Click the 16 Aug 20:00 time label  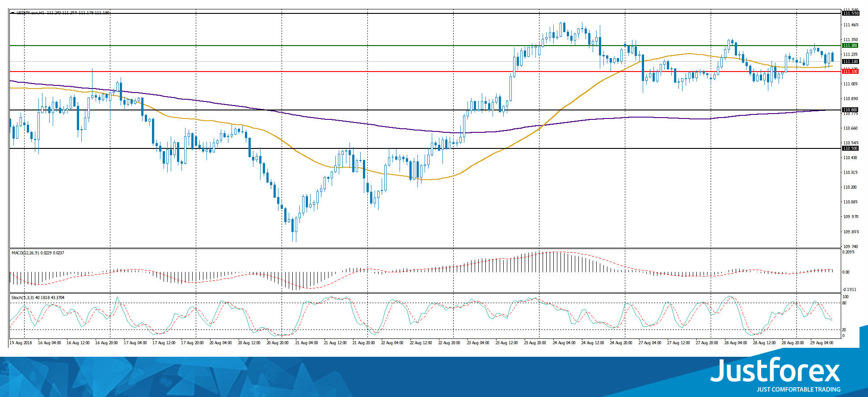point(107,343)
